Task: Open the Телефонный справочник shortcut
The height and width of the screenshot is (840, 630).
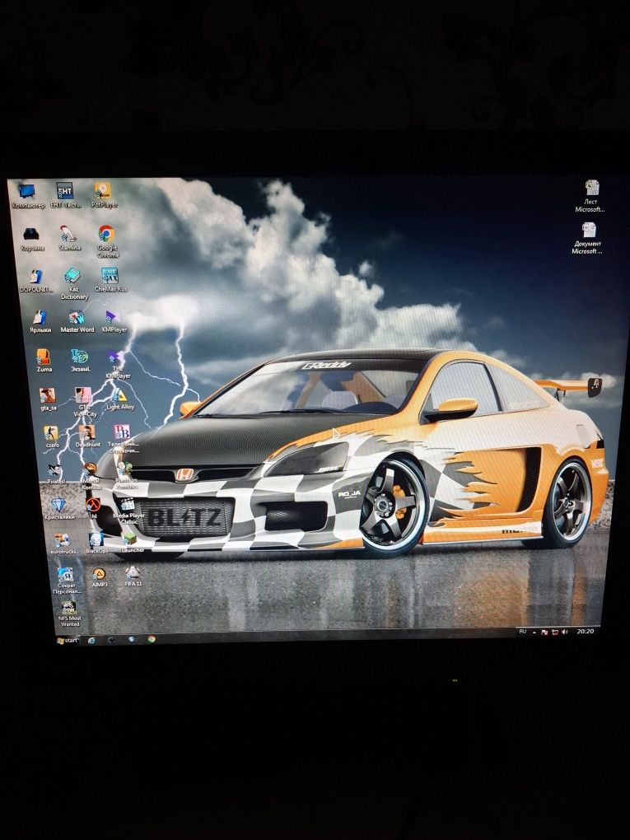Action: 123,438
